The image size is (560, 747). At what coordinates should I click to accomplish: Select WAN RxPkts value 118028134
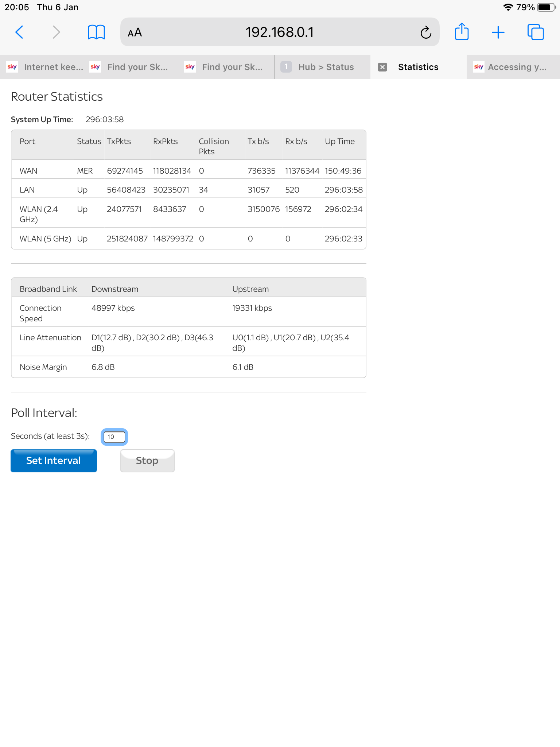tap(172, 171)
